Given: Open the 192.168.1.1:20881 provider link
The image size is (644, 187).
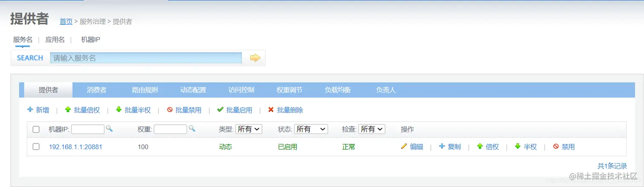Looking at the screenshot, I should click(75, 147).
